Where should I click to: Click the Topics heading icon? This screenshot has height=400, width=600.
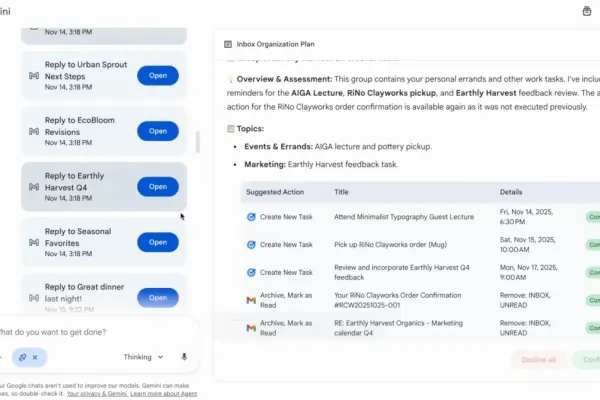pos(230,129)
